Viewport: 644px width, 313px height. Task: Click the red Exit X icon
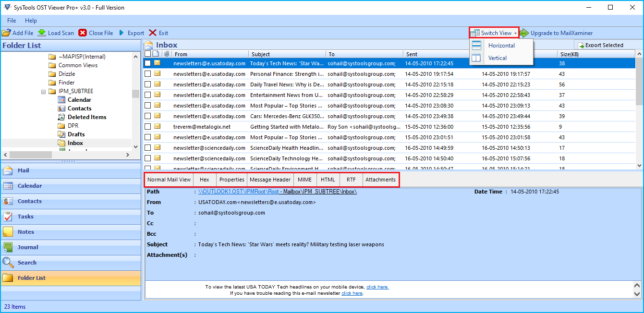(153, 33)
